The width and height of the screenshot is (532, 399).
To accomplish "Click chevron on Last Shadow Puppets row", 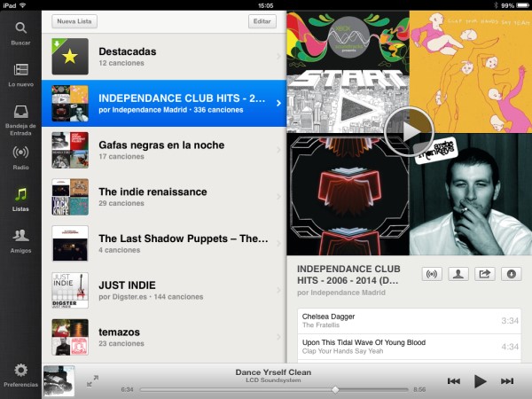I will pos(278,244).
